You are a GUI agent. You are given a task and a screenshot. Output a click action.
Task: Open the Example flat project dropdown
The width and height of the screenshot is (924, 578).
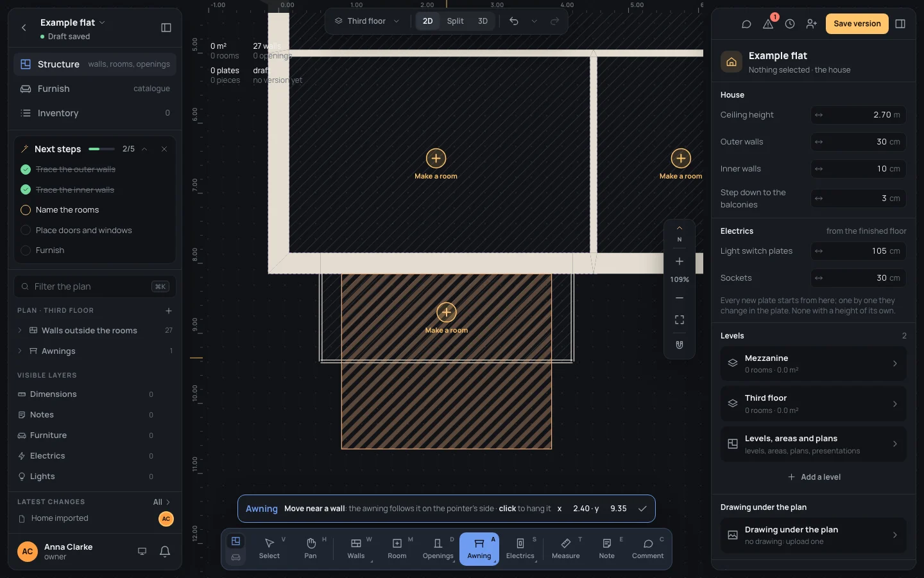73,22
